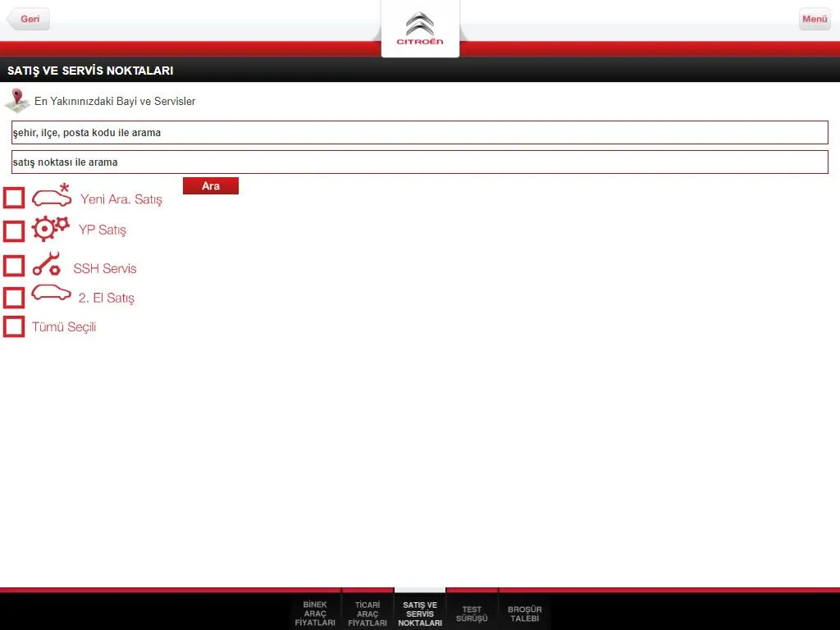This screenshot has width=840, height=630.
Task: Click the gears icon for YP Satış
Action: pos(51,229)
